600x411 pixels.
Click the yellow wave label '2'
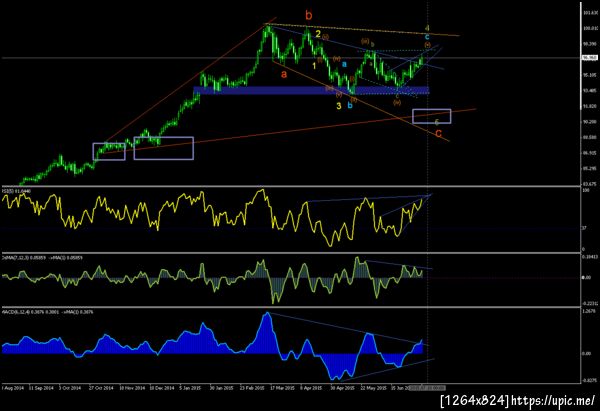pos(318,34)
